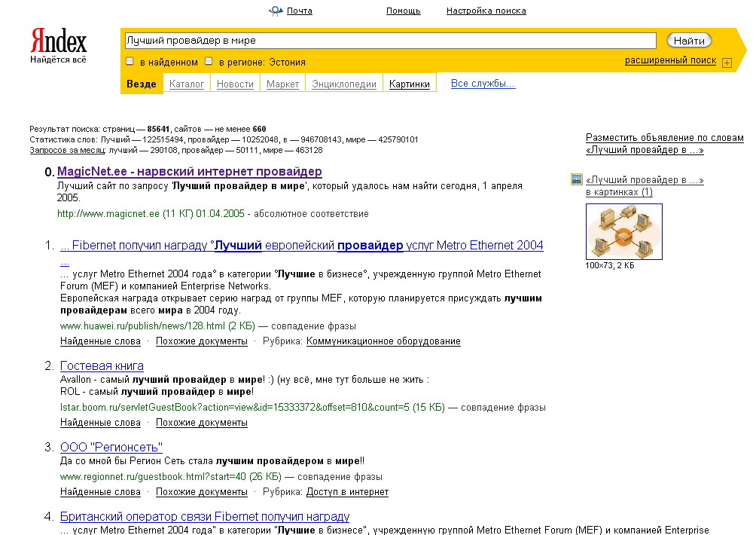Open the 'Все службы...' link
Image resolution: width=756 pixels, height=535 pixels.
point(483,84)
